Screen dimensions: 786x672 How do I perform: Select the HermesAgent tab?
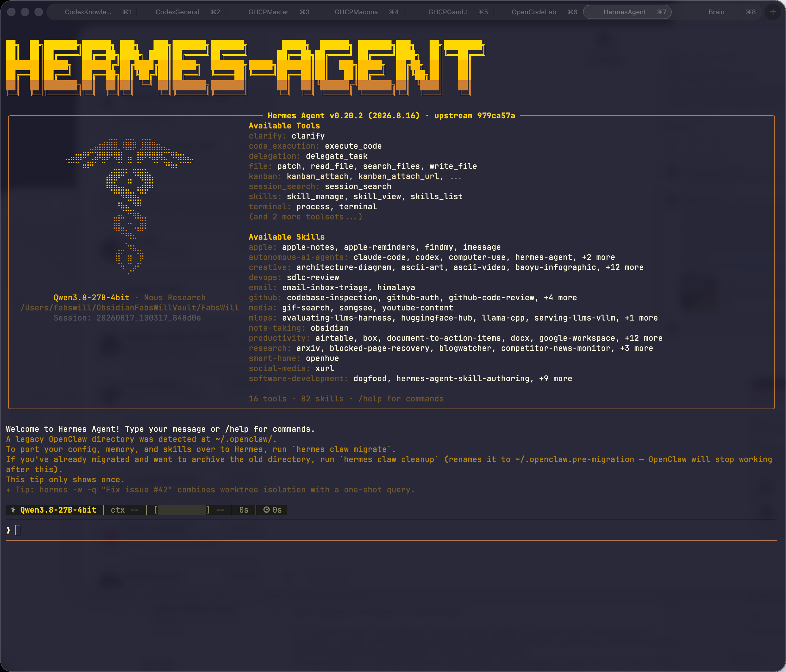(627, 12)
